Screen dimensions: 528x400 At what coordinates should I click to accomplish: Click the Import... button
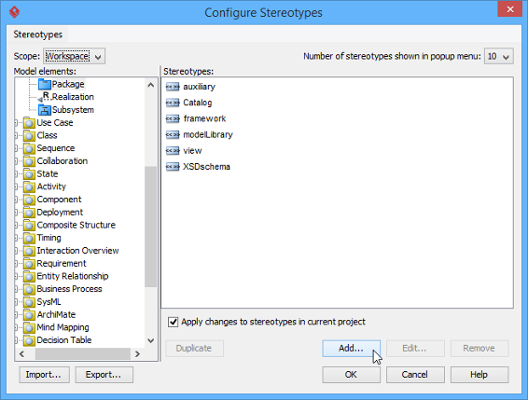[44, 375]
